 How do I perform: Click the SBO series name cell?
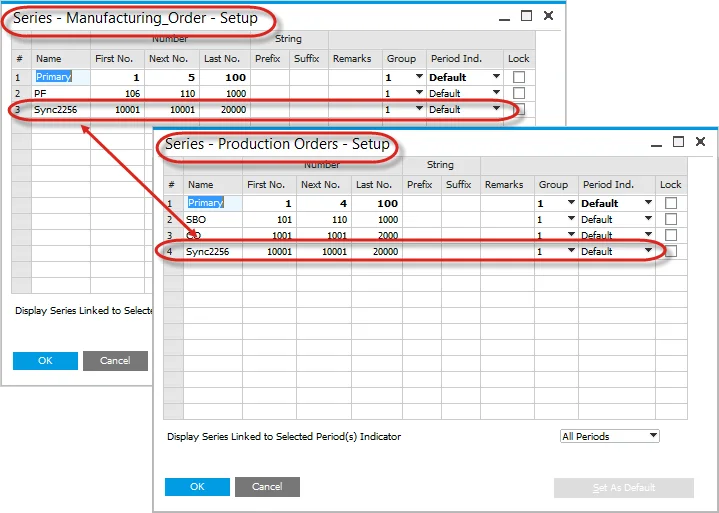197,219
